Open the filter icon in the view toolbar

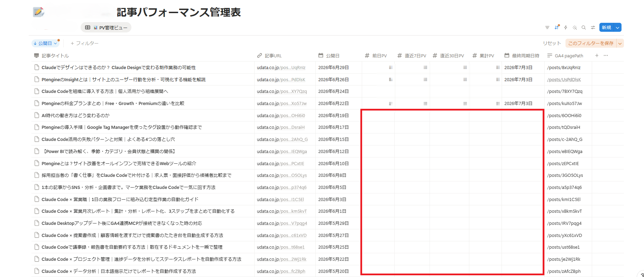click(547, 28)
